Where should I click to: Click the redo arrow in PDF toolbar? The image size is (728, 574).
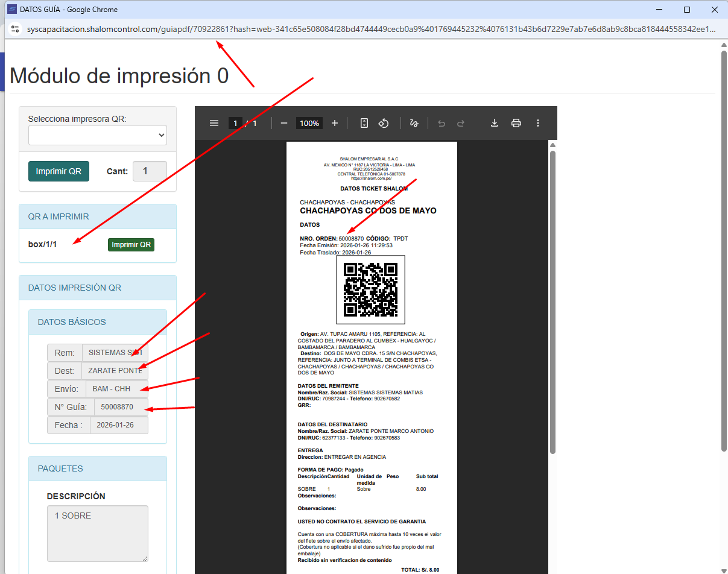pos(461,123)
